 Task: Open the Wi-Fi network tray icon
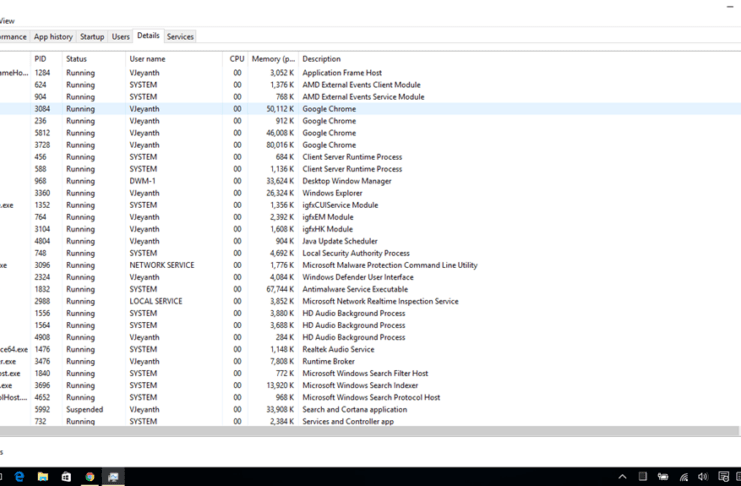(683, 477)
